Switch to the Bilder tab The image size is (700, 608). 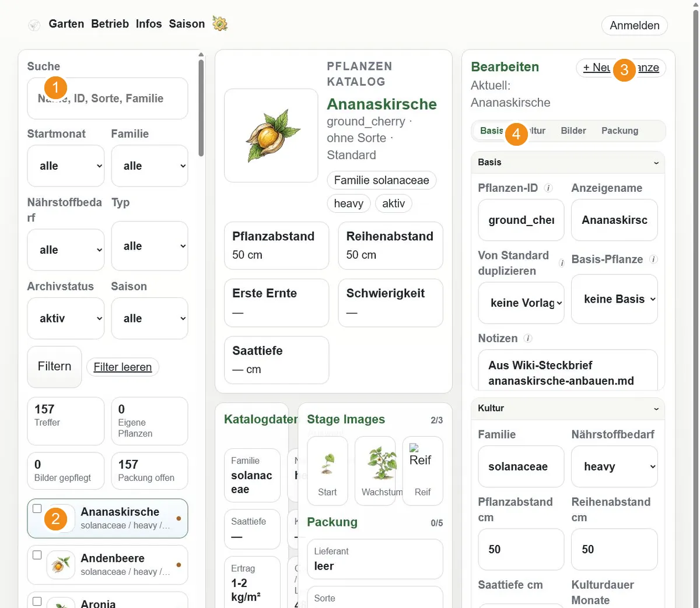(x=573, y=131)
